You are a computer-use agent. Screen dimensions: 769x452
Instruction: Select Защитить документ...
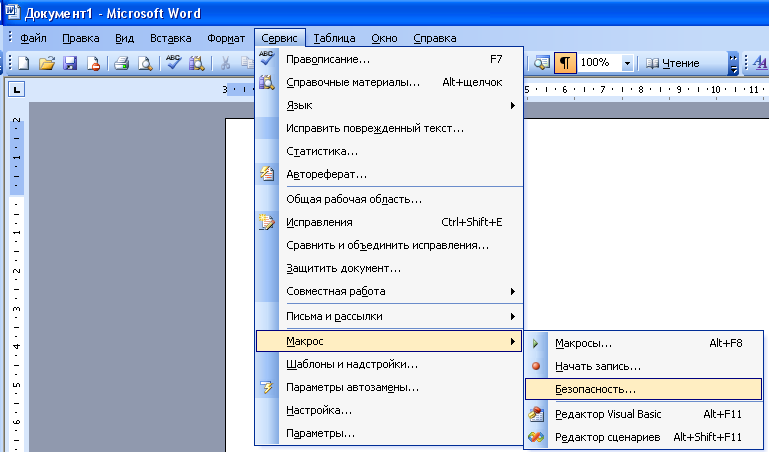(x=390, y=268)
